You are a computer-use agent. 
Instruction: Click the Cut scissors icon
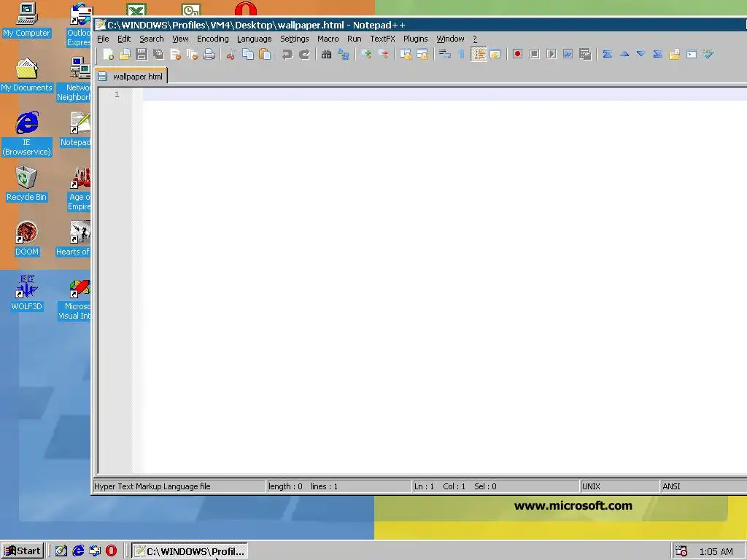231,54
